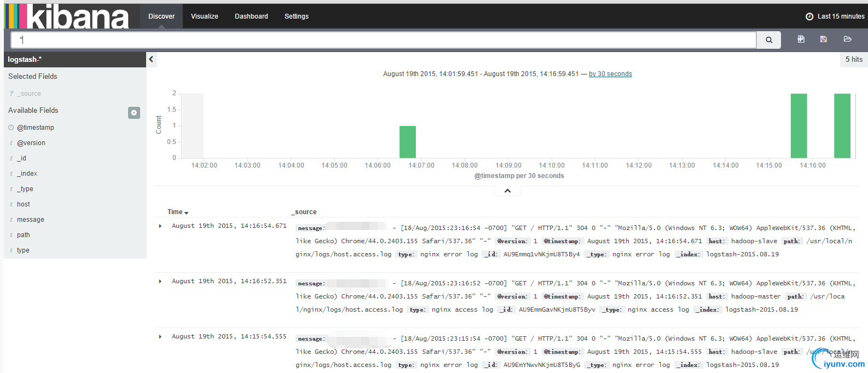Select the host field
The image size is (868, 373).
[x=24, y=204]
